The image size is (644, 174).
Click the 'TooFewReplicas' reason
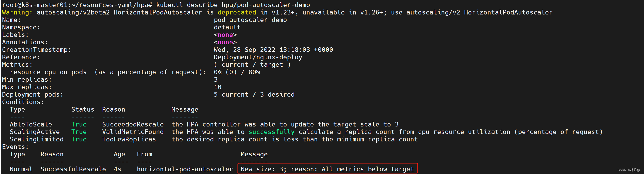pos(129,139)
